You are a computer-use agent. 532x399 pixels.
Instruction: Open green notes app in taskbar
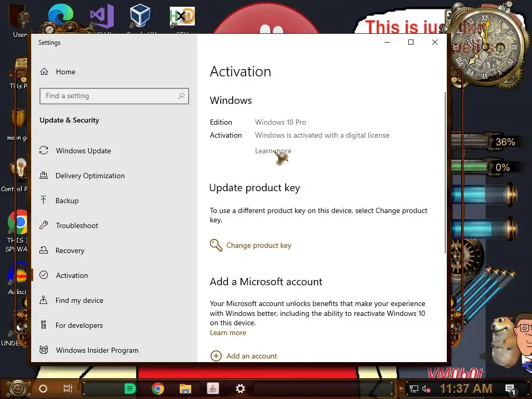coord(130,389)
